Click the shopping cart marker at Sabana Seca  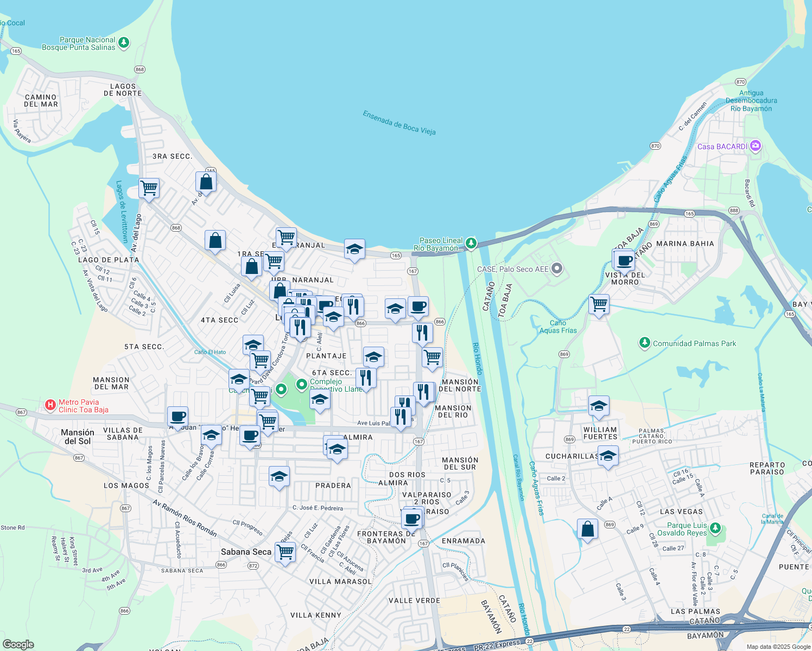click(285, 552)
